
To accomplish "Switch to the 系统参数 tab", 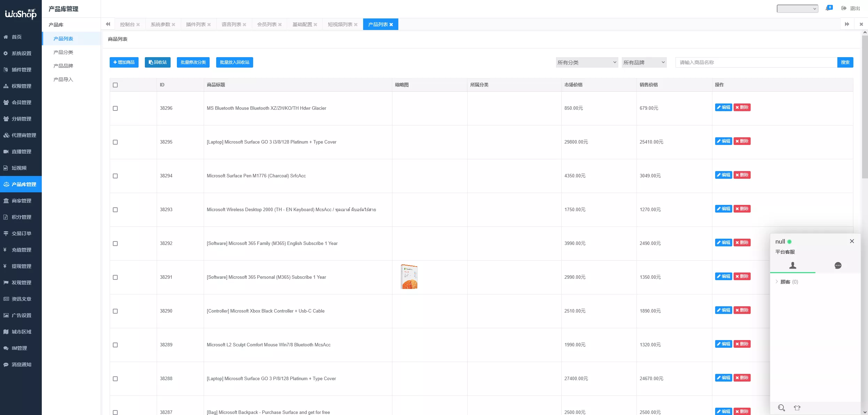I will [x=160, y=24].
